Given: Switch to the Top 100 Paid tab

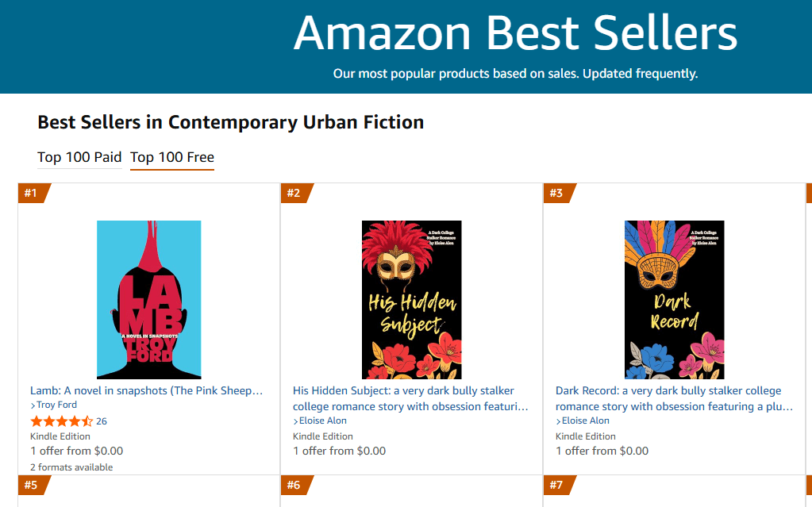Looking at the screenshot, I should coord(79,157).
